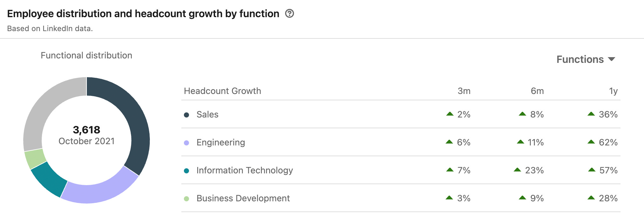Click the Sales dark legend dot
Viewport: 644px width, 221px height.
(x=186, y=115)
